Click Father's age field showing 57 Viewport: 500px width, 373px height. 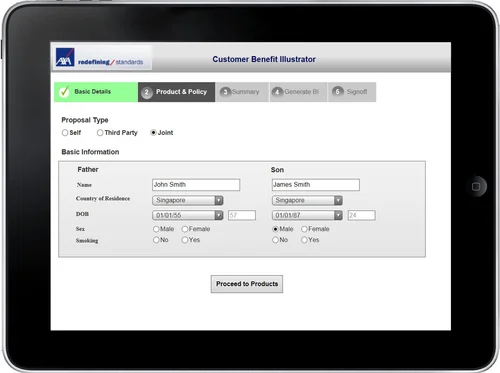[x=242, y=215]
